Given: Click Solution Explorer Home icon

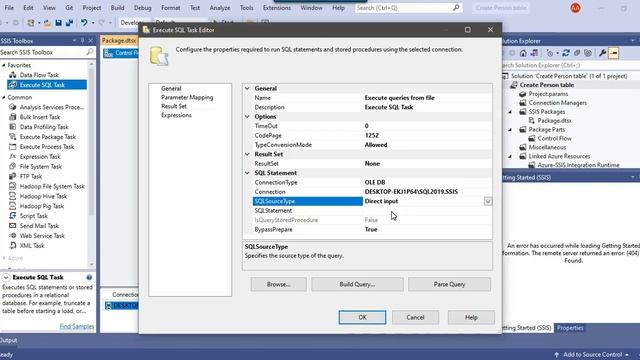Looking at the screenshot, I should [x=523, y=53].
